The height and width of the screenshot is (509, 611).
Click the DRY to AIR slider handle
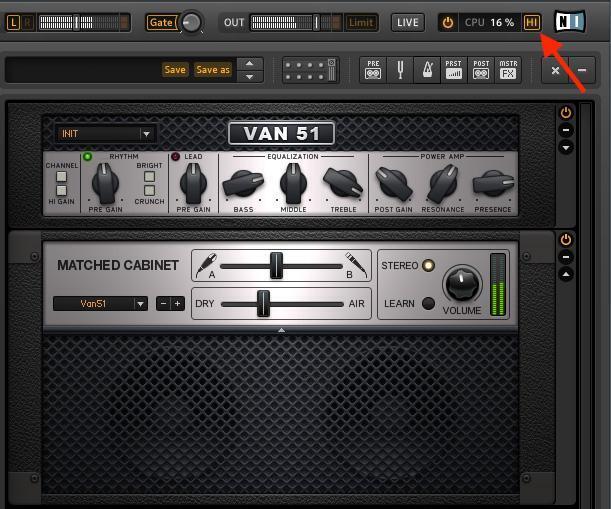pyautogui.click(x=263, y=303)
